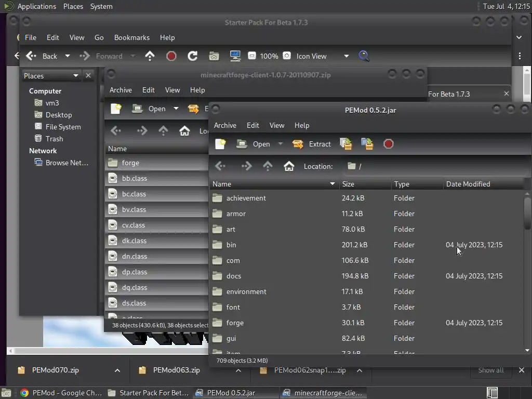The height and width of the screenshot is (399, 532).
Task: Click reload icon in file manager toolbar
Action: 192,56
